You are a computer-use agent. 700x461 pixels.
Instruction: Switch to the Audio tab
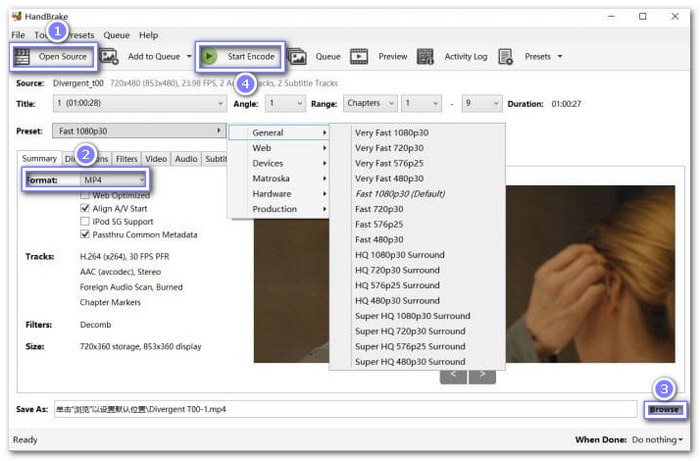coord(186,159)
